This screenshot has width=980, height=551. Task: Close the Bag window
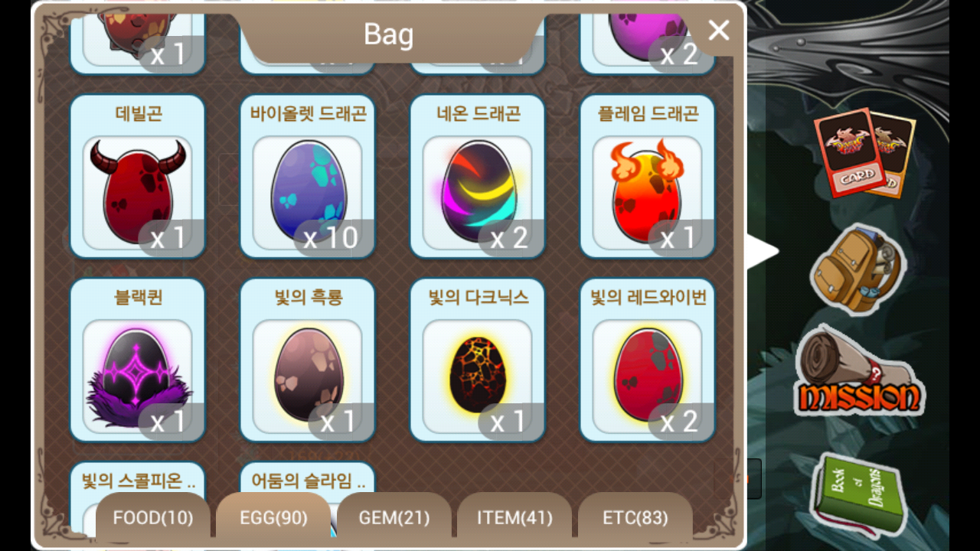point(719,31)
